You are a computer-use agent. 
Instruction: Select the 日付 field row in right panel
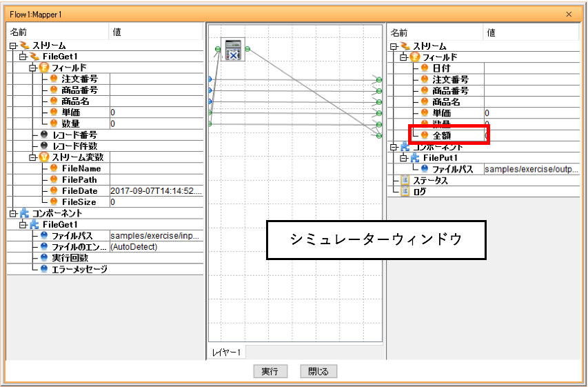pos(484,68)
